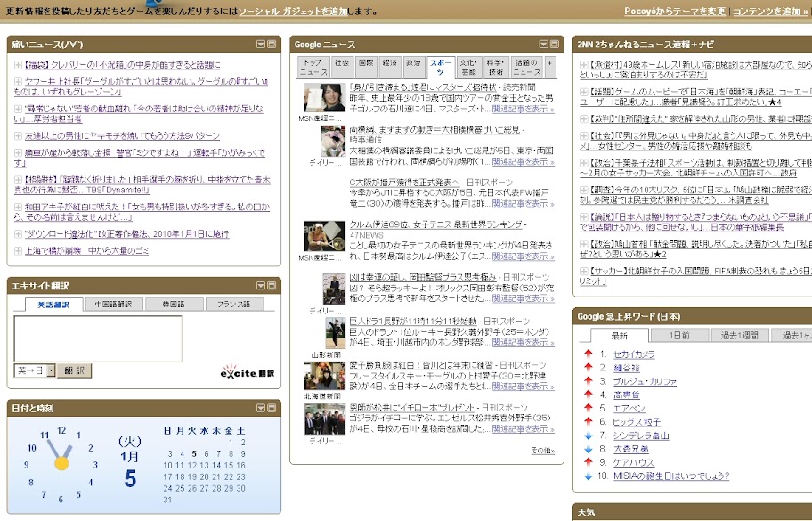This screenshot has width=812, height=521.
Task: Select day 12 in the calendar
Action: click(193, 465)
